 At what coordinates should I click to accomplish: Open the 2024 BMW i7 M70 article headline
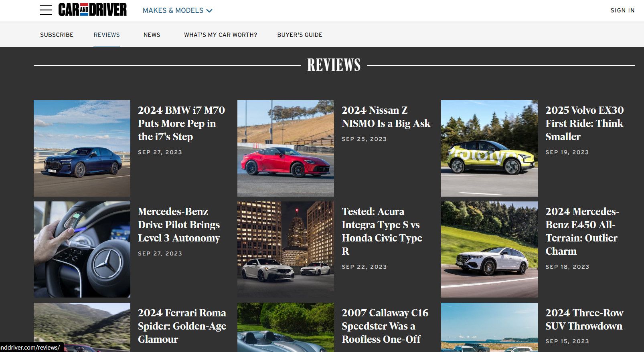click(x=181, y=123)
